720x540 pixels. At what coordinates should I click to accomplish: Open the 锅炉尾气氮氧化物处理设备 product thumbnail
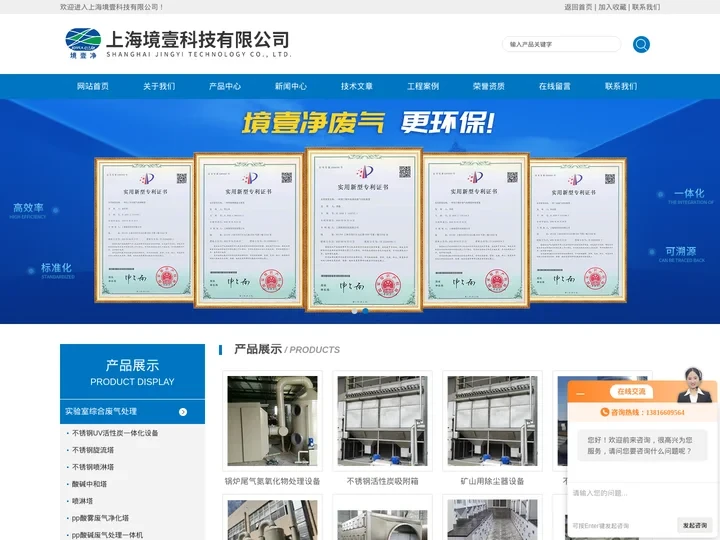coord(272,421)
